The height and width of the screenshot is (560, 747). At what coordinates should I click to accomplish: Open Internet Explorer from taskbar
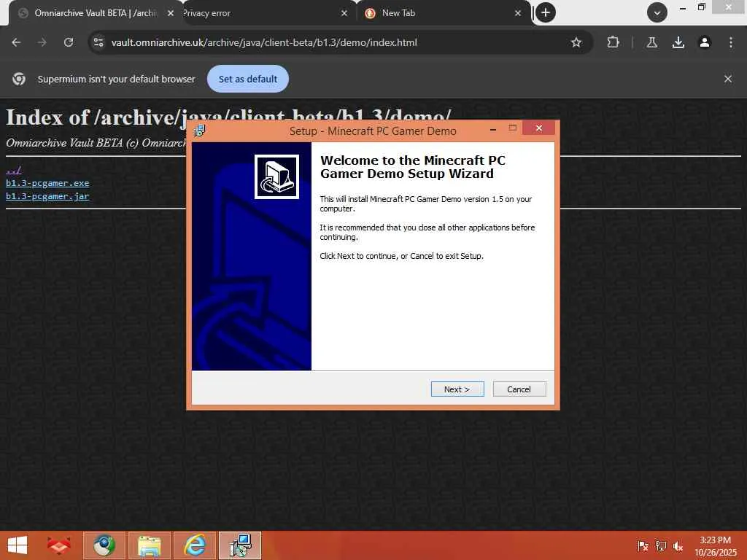point(195,545)
